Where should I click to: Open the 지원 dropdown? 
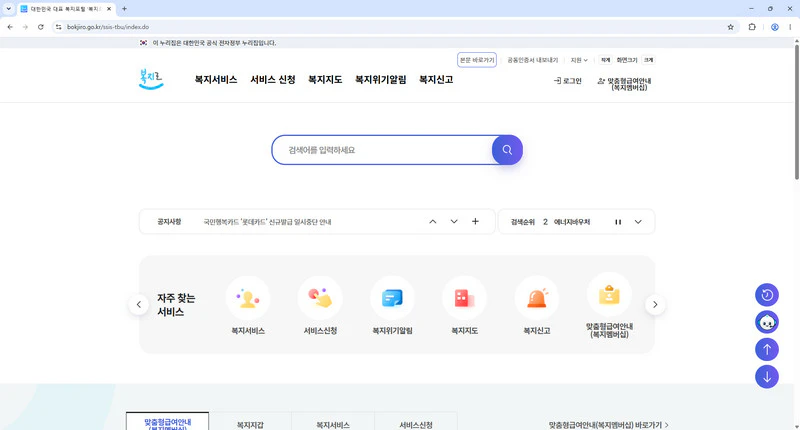[579, 60]
